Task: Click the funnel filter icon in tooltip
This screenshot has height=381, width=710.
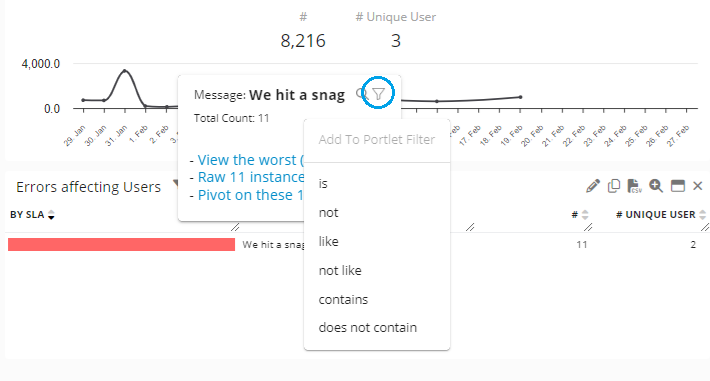Action: (x=379, y=93)
